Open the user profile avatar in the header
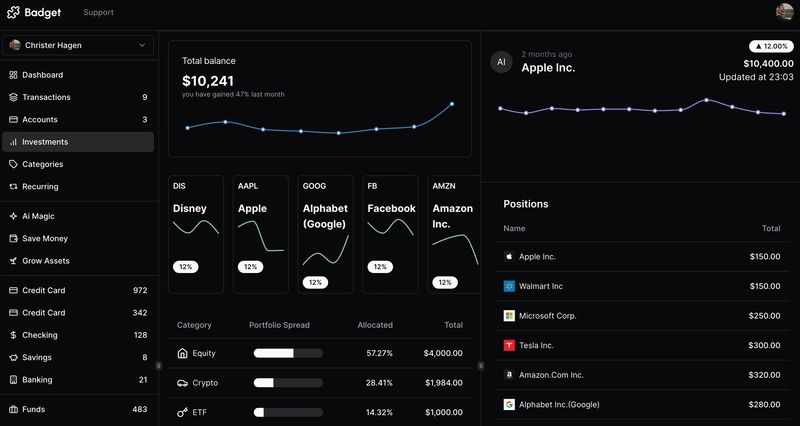The width and height of the screenshot is (800, 426). click(784, 12)
